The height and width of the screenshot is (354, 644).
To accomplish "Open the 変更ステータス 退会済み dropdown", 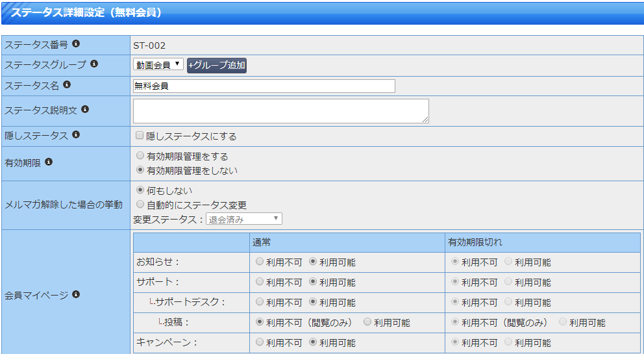I will [244, 219].
